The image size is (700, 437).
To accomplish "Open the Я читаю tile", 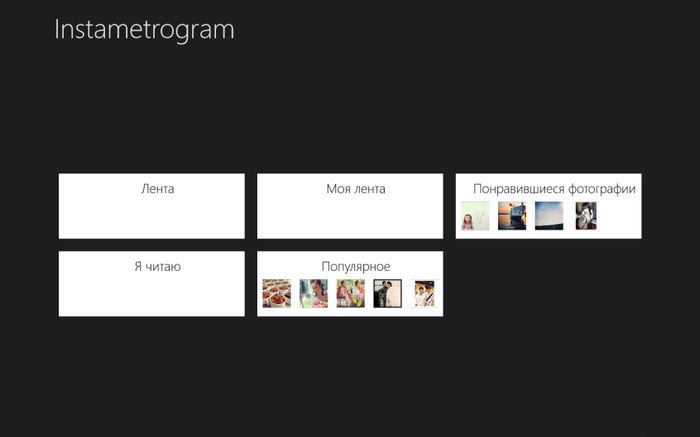I will [x=152, y=284].
